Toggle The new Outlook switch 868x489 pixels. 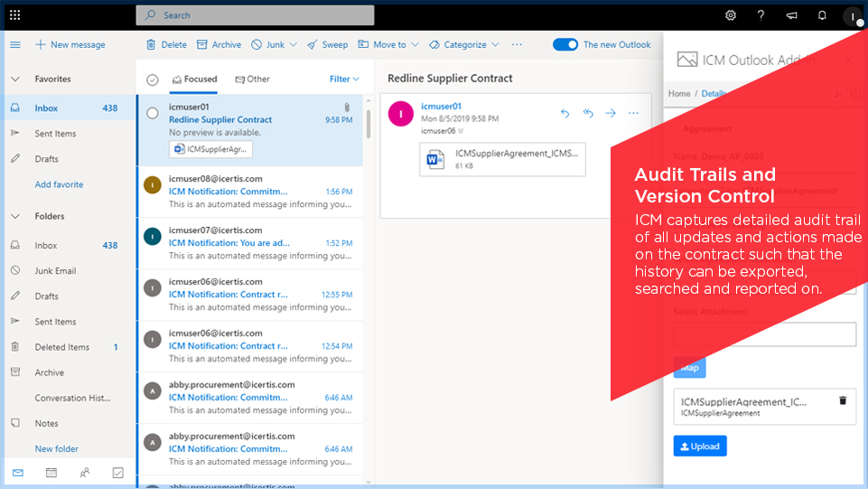565,45
